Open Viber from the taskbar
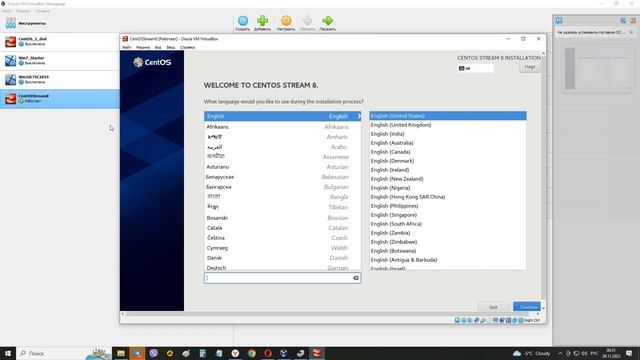Screen dimensions: 640x360 pos(153,353)
